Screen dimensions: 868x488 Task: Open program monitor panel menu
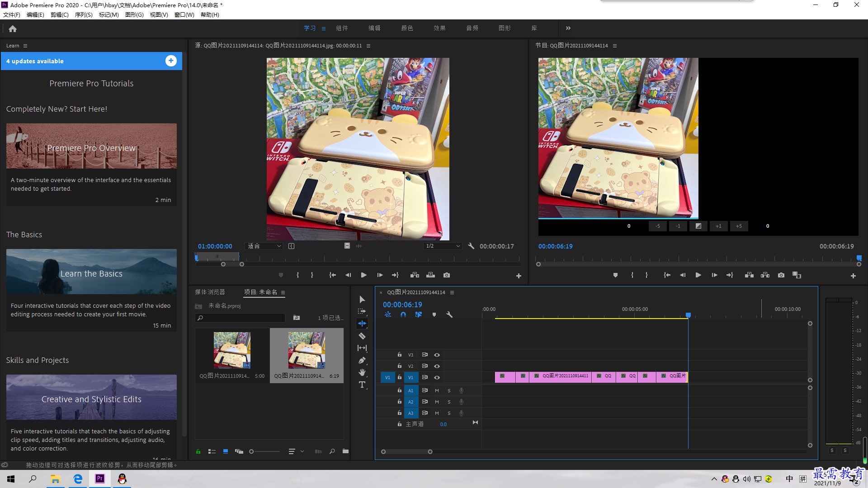615,46
